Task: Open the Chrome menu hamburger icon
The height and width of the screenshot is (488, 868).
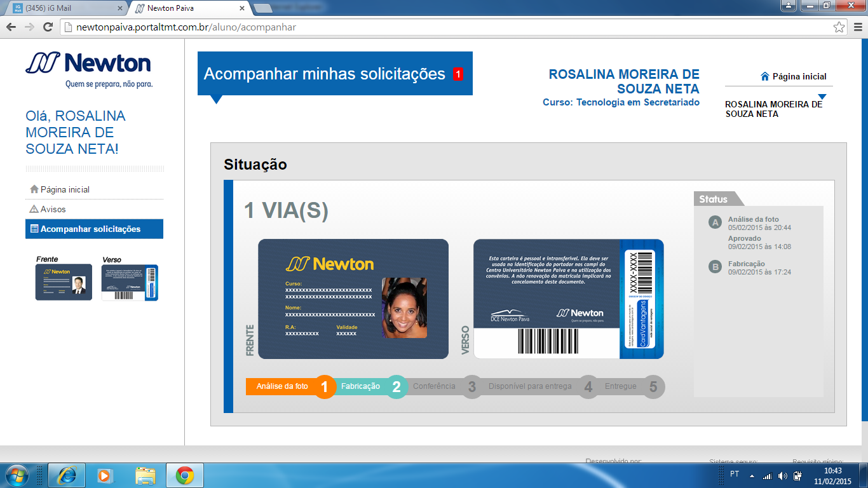Action: pyautogui.click(x=857, y=27)
